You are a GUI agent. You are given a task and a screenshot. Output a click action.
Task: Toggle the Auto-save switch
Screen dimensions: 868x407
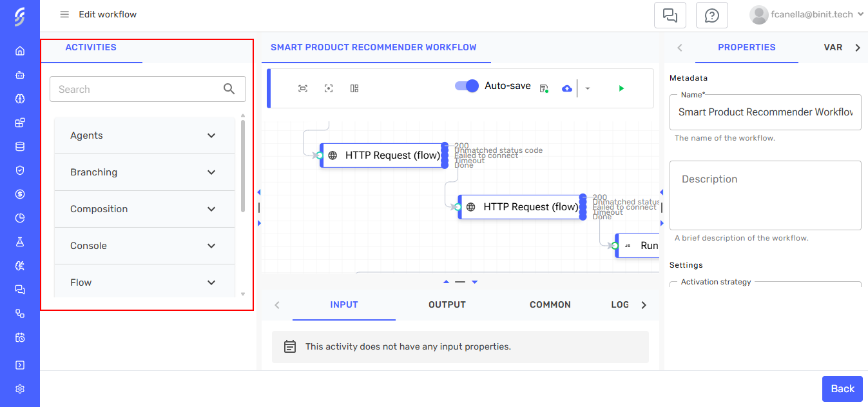click(467, 86)
